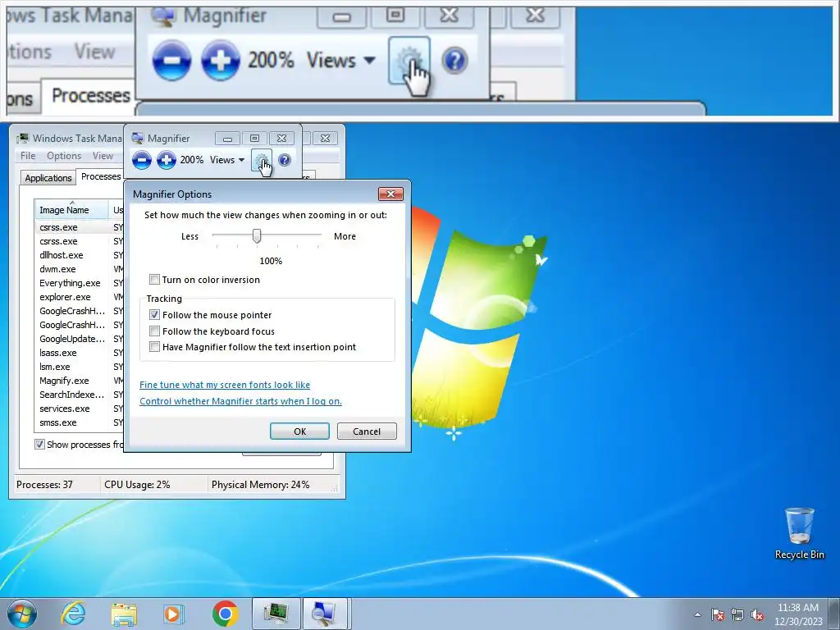The width and height of the screenshot is (840, 630).
Task: Open Action Center flag tray icon
Action: click(718, 614)
